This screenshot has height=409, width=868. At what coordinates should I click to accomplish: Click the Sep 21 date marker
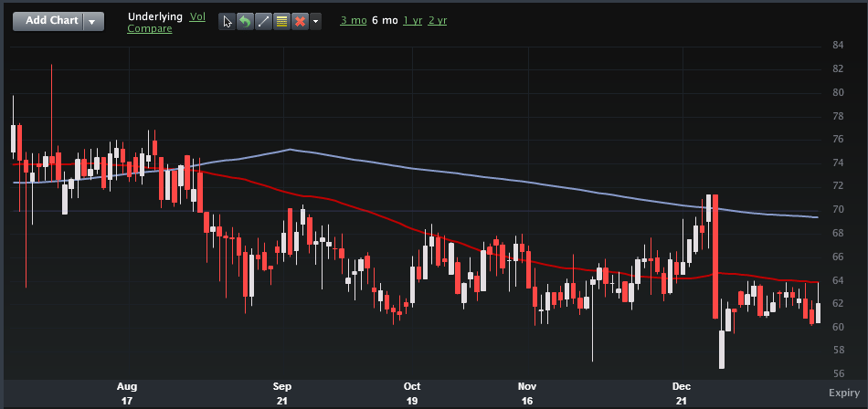(282, 393)
